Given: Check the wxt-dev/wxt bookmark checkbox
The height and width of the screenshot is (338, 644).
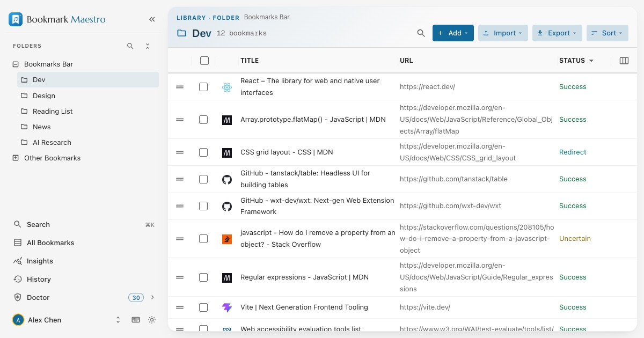Looking at the screenshot, I should coord(203,206).
